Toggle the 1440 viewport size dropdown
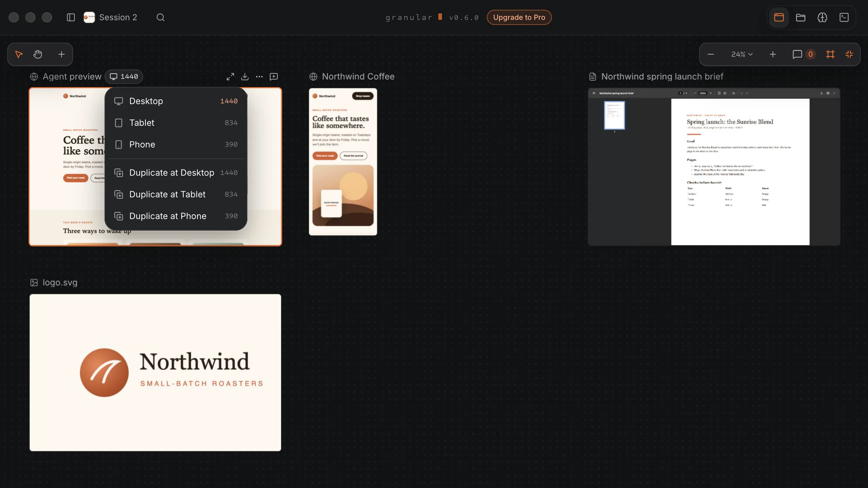The image size is (868, 488). point(124,77)
